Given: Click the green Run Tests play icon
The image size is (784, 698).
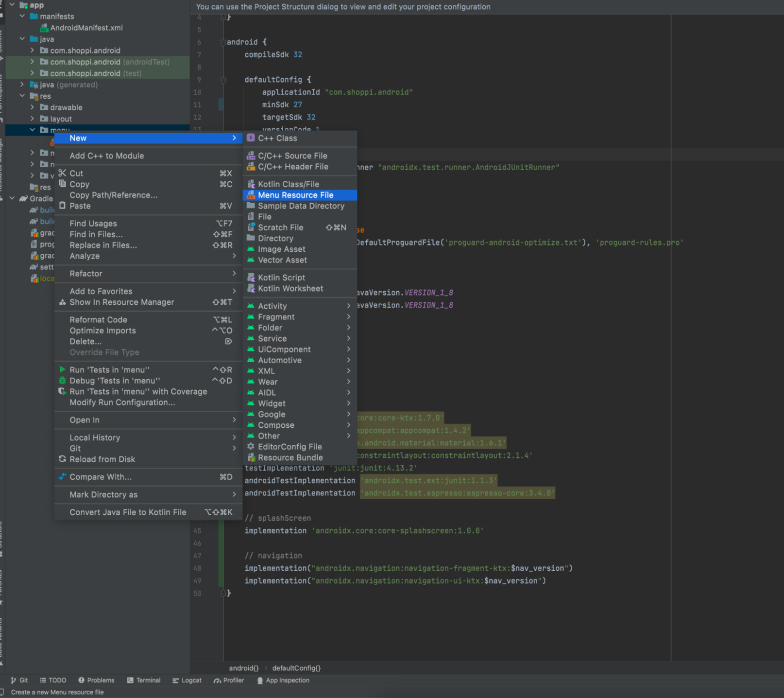Looking at the screenshot, I should pos(62,369).
